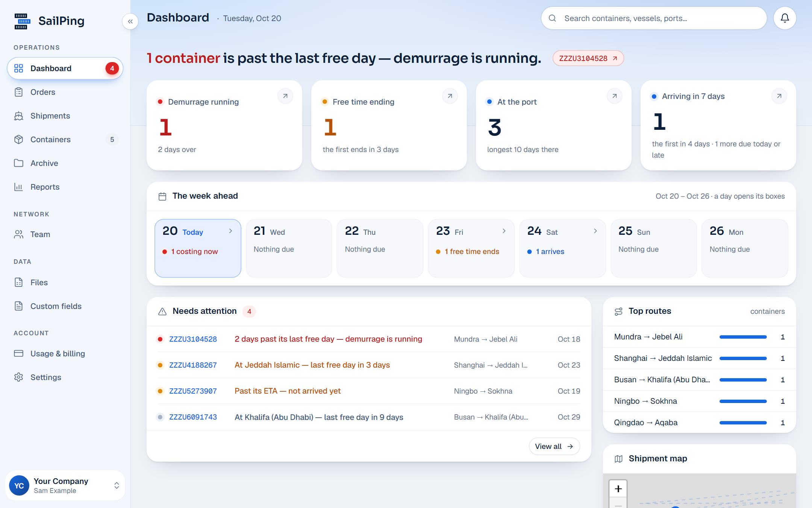Open the Demurrage running card arrow icon
The width and height of the screenshot is (812, 508).
(285, 96)
